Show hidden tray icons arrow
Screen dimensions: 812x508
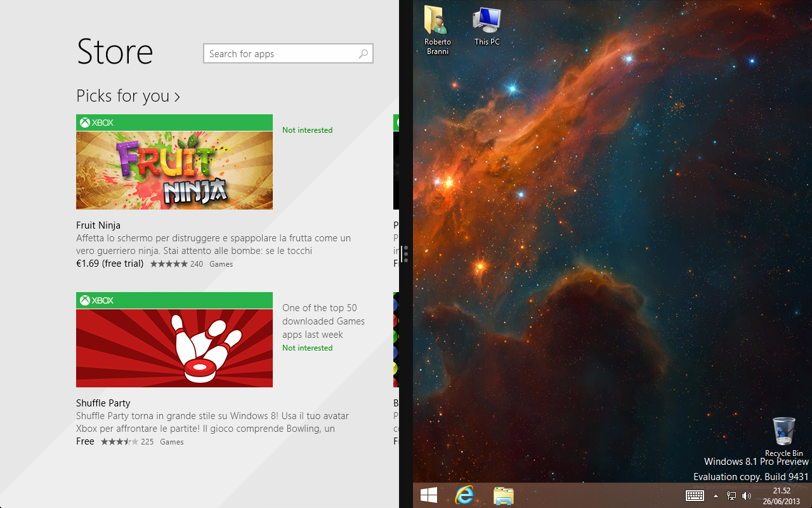click(x=716, y=496)
